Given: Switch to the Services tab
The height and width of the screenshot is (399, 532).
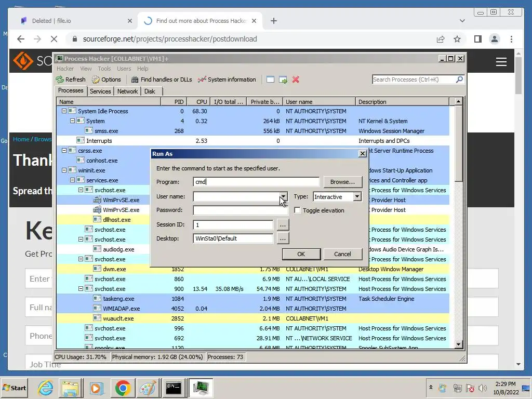Looking at the screenshot, I should tap(100, 91).
